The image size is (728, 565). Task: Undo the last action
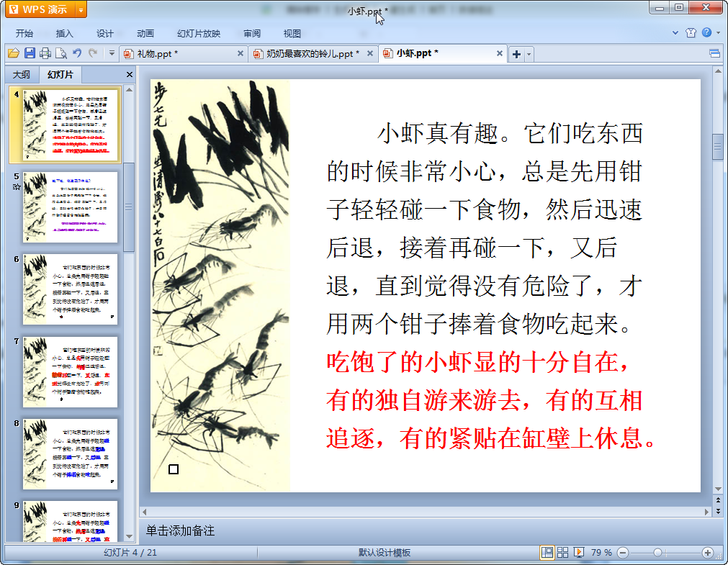77,53
